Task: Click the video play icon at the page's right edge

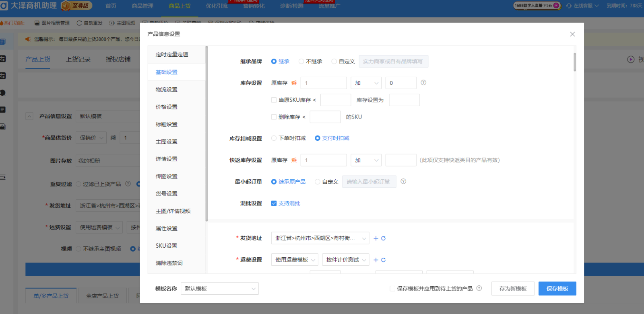Action: coord(631,60)
